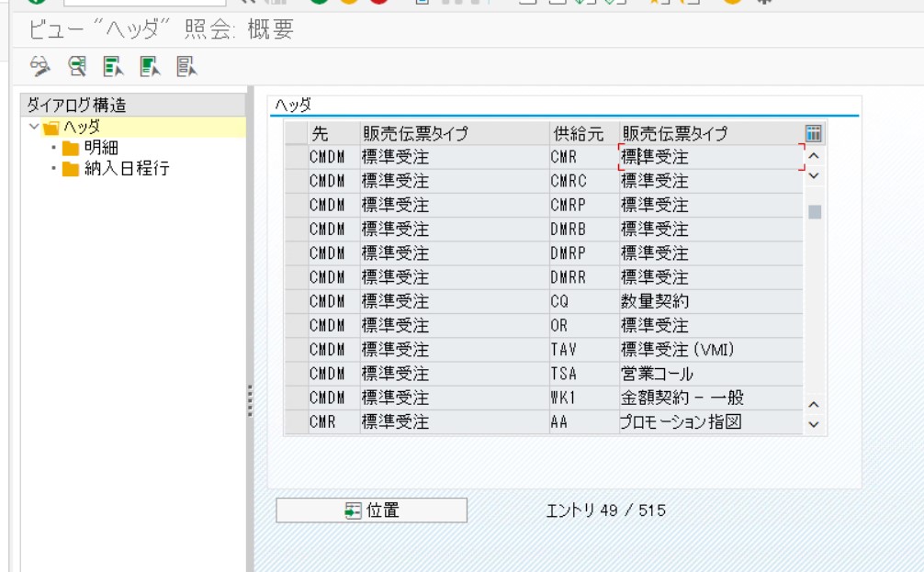Click the 納入日程行 folder icon
The height and width of the screenshot is (572, 924).
(71, 169)
